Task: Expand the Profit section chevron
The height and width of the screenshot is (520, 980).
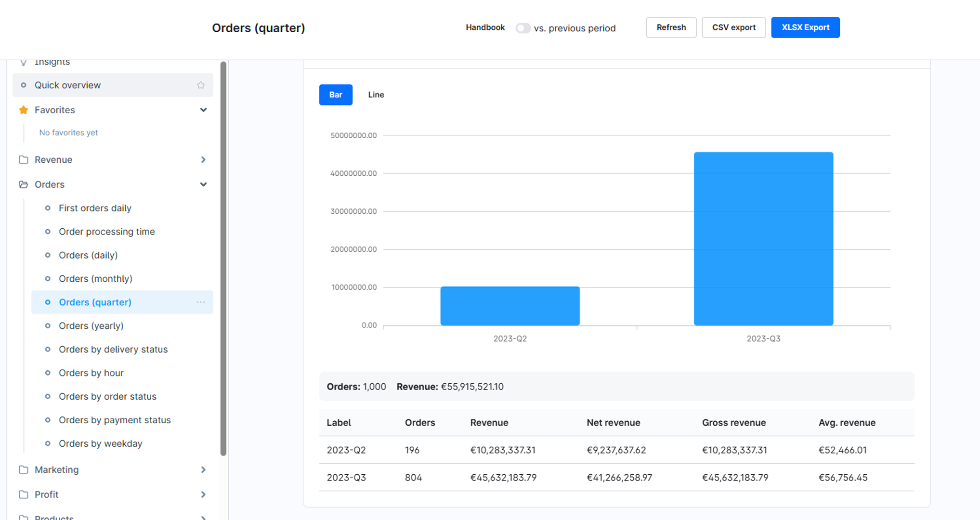Action: click(203, 494)
